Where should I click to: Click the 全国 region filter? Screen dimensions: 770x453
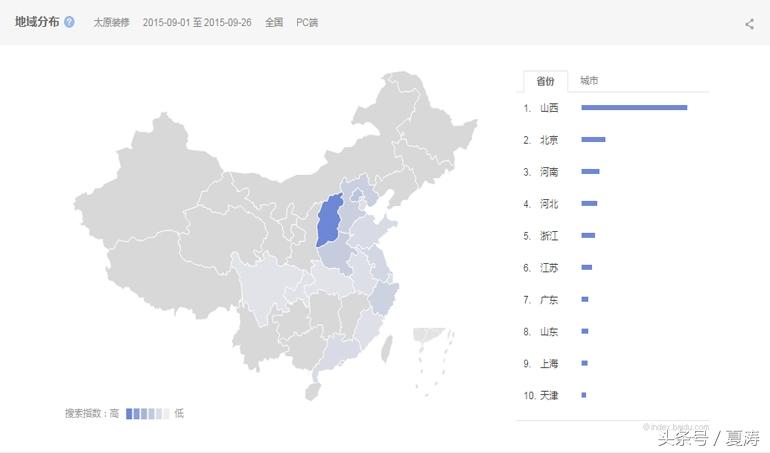[x=274, y=22]
